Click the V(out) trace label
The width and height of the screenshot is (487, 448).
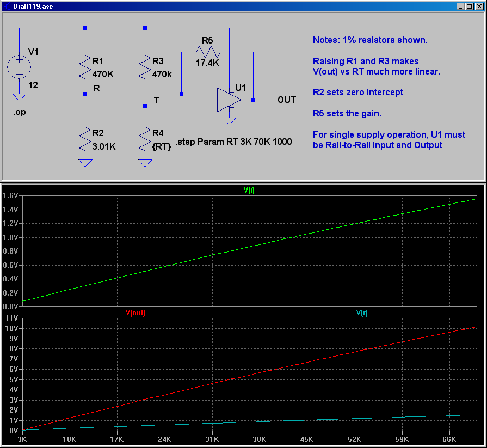(x=135, y=312)
